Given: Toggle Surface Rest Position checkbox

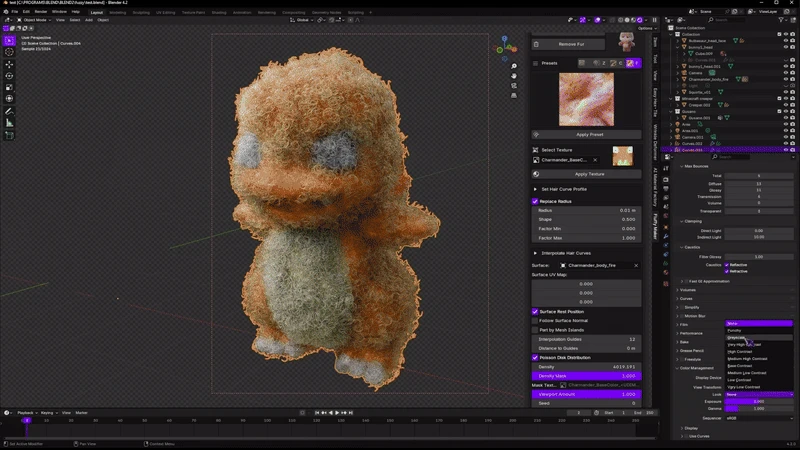Looking at the screenshot, I should (x=535, y=312).
